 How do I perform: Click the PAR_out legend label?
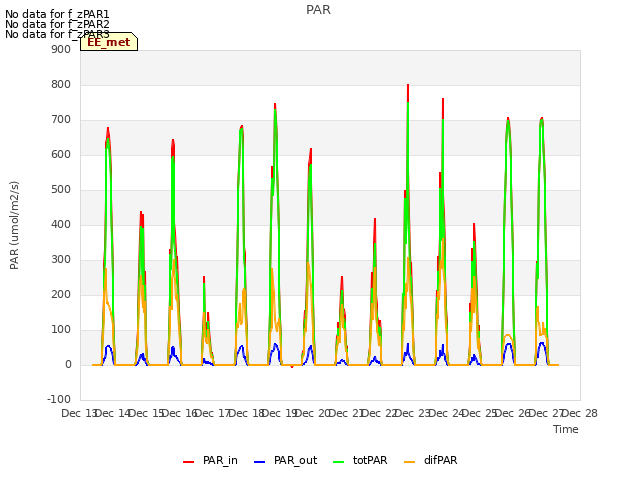pyautogui.click(x=296, y=460)
